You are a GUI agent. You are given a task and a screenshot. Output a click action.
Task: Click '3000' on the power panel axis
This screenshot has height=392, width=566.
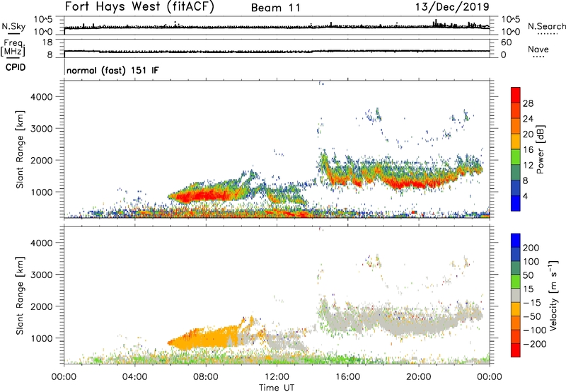click(42, 129)
